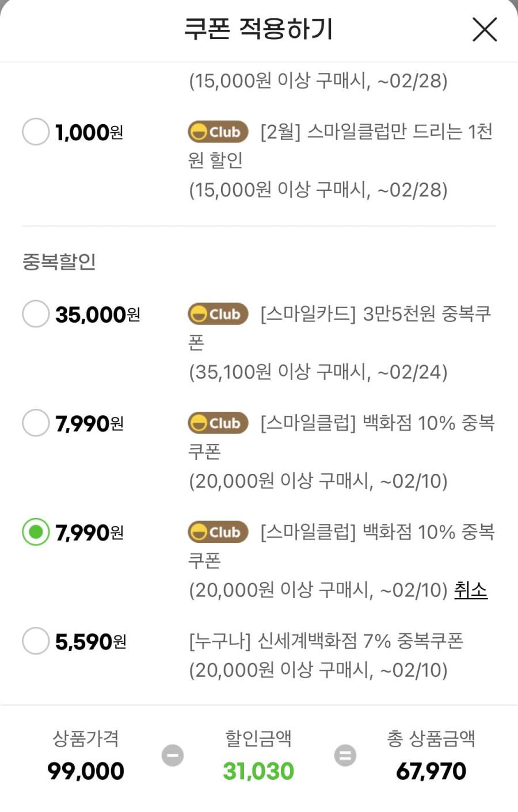Toggle the selected green 7,990원 radio button
The width and height of the screenshot is (518, 812).
(36, 532)
